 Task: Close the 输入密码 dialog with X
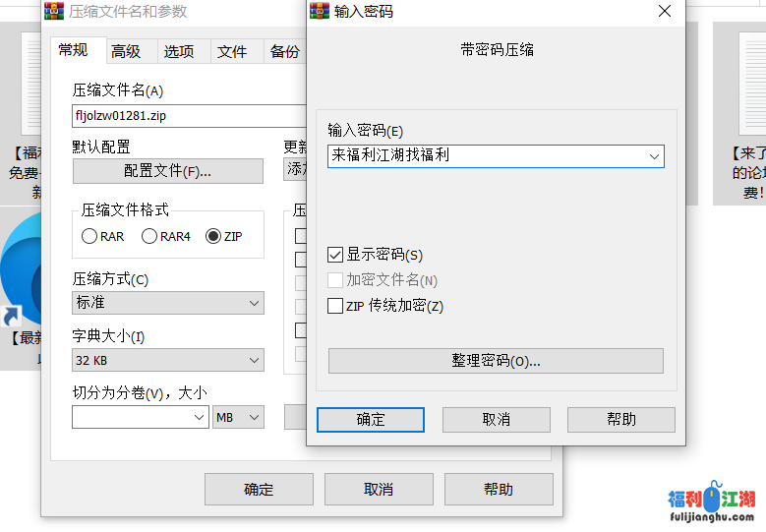point(666,12)
